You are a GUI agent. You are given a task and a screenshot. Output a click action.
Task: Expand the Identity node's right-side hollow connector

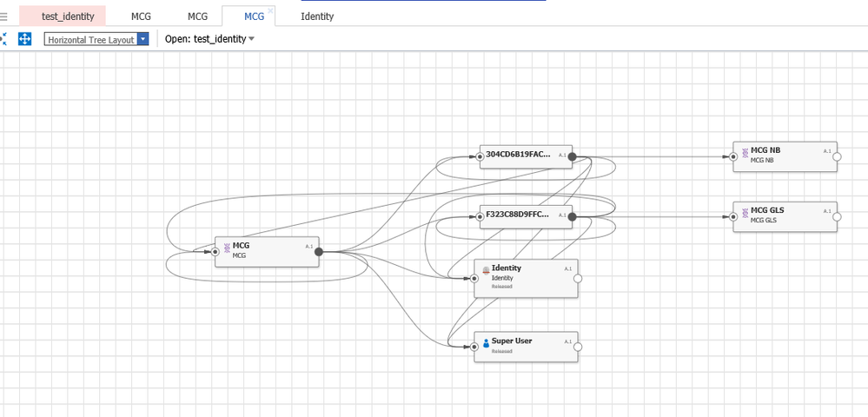[578, 279]
